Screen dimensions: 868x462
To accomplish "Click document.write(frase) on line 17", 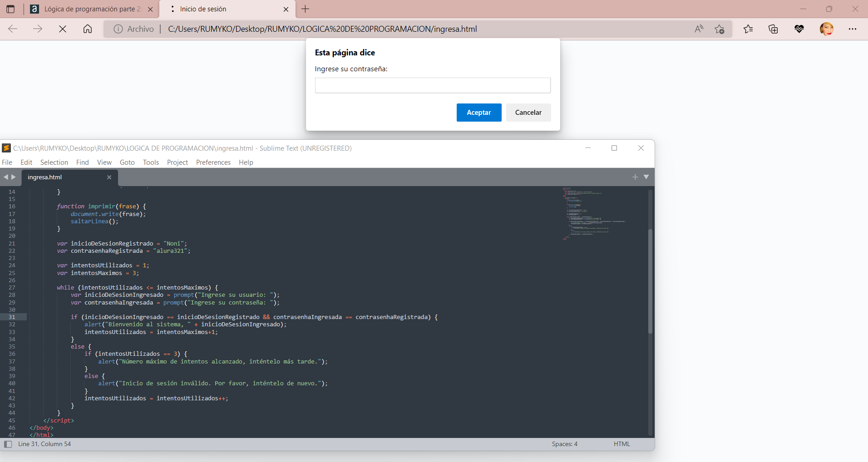I will point(108,214).
